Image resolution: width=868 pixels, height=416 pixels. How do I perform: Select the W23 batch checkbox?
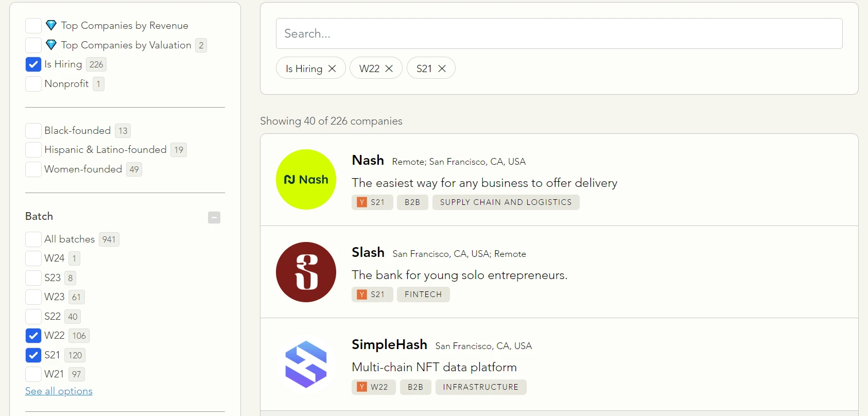(33, 297)
